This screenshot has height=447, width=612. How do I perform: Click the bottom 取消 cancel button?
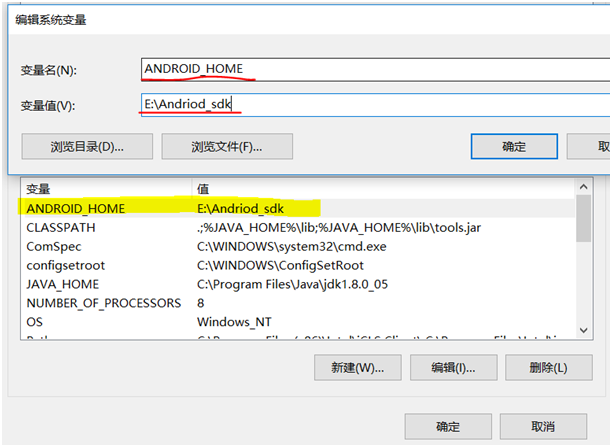pos(543,426)
